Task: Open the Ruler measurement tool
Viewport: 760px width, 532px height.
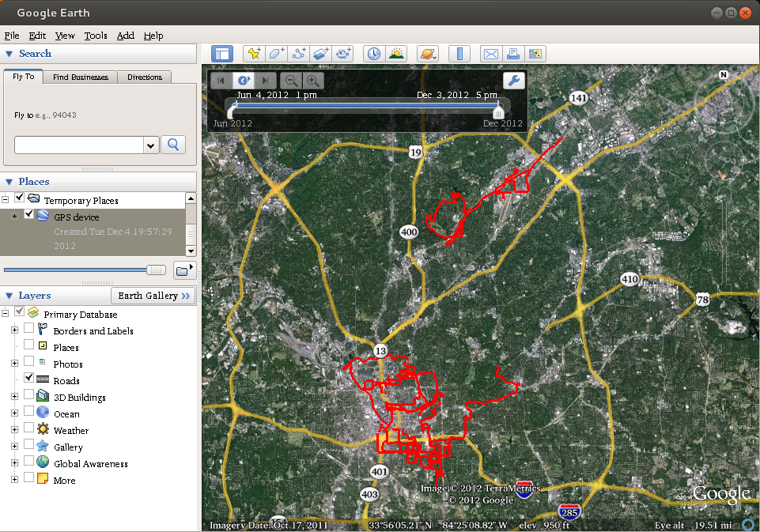Action: click(x=459, y=53)
